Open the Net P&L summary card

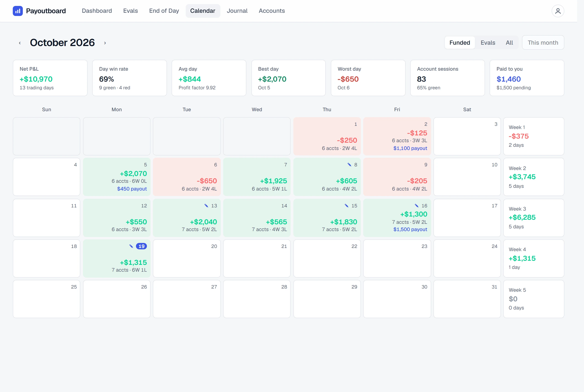(50, 78)
